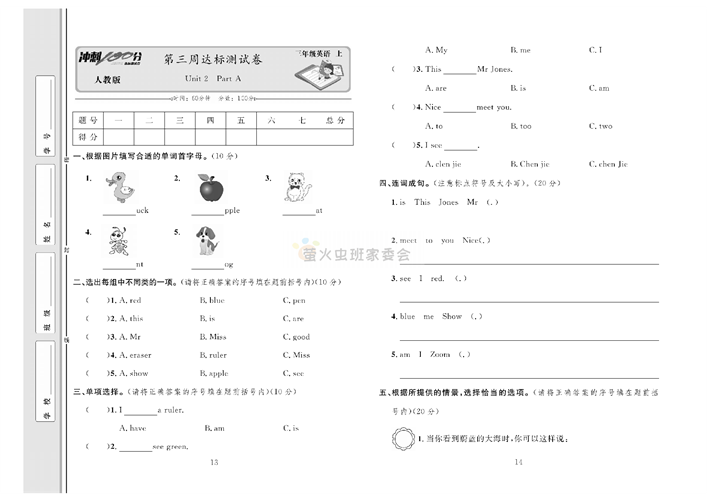The height and width of the screenshot is (500, 707).
Task: Click the word 'Jones' in section four item 1
Action: coord(448,202)
